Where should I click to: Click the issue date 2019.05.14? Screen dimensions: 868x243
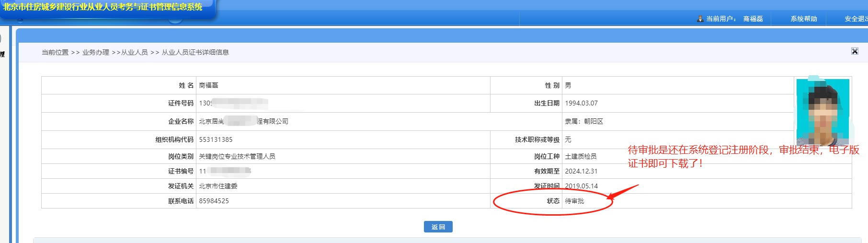[x=581, y=186]
